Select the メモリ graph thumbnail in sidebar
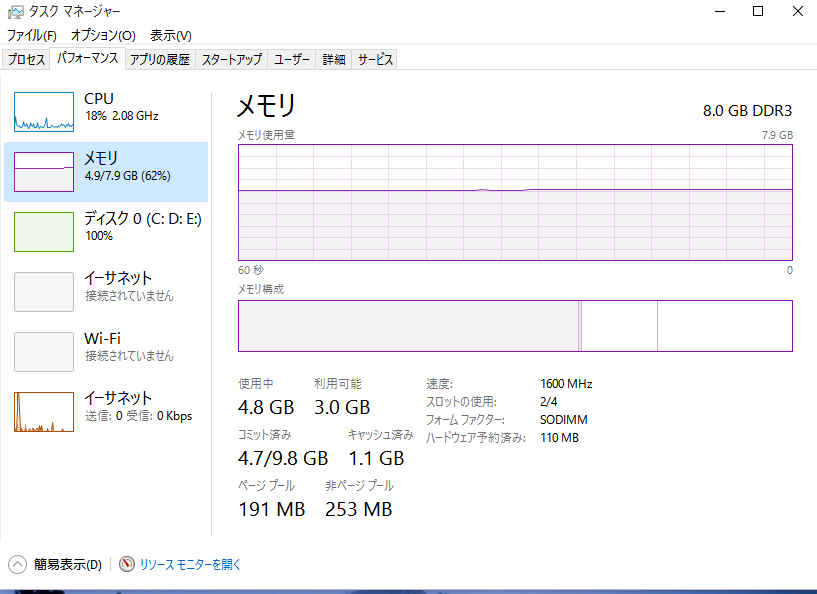Viewport: 817px width, 594px height. (44, 172)
